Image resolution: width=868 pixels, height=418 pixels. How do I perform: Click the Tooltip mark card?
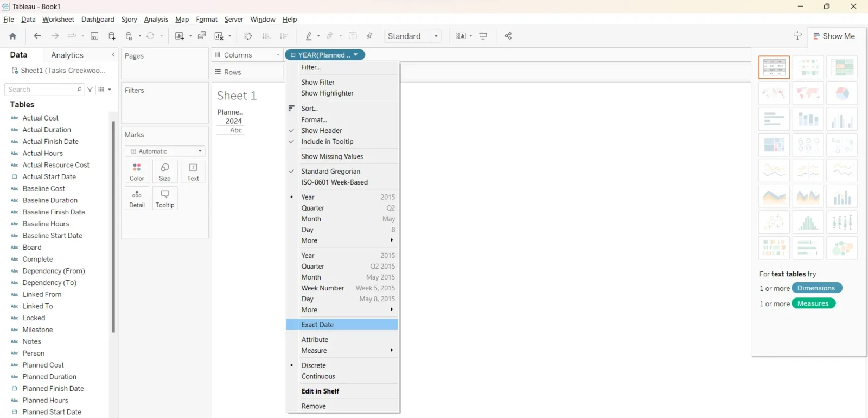(x=165, y=198)
